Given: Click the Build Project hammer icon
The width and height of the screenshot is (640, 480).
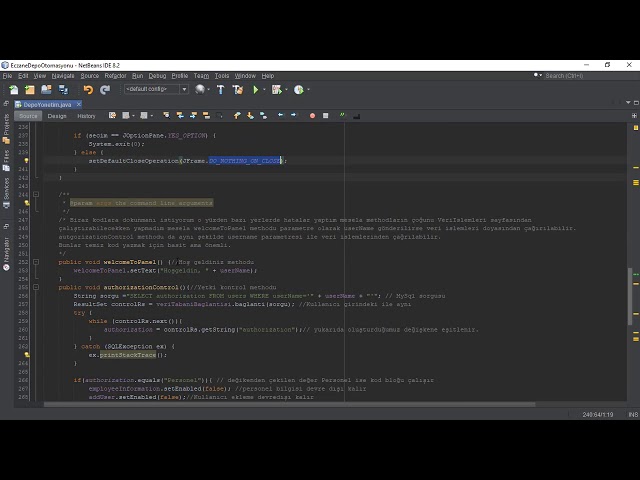Looking at the screenshot, I should click(220, 89).
